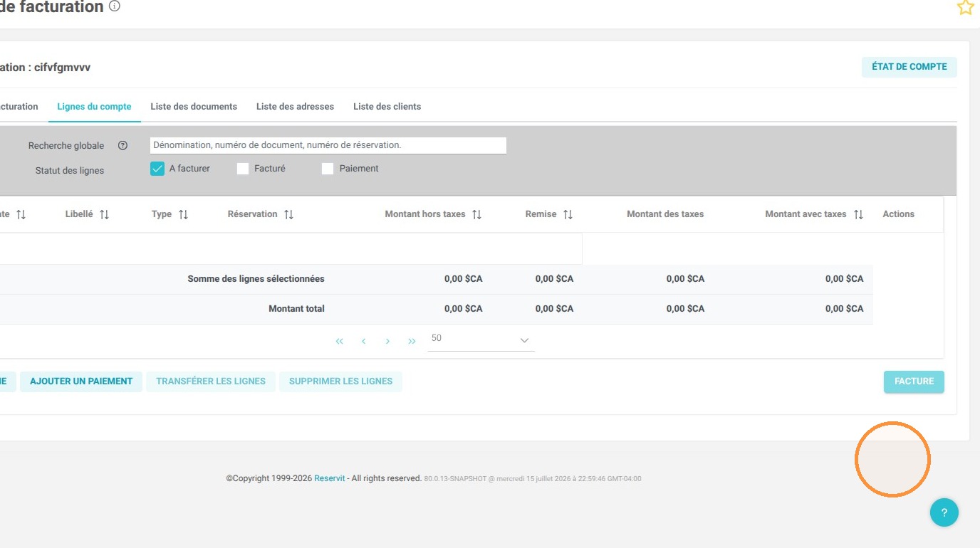980x548 pixels.
Task: Go to first page of results
Action: [340, 342]
